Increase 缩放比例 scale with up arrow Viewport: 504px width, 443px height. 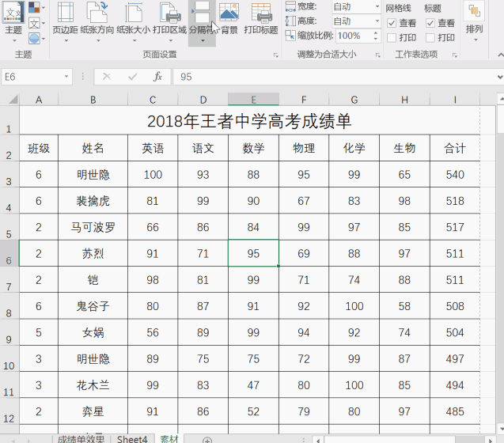375,32
